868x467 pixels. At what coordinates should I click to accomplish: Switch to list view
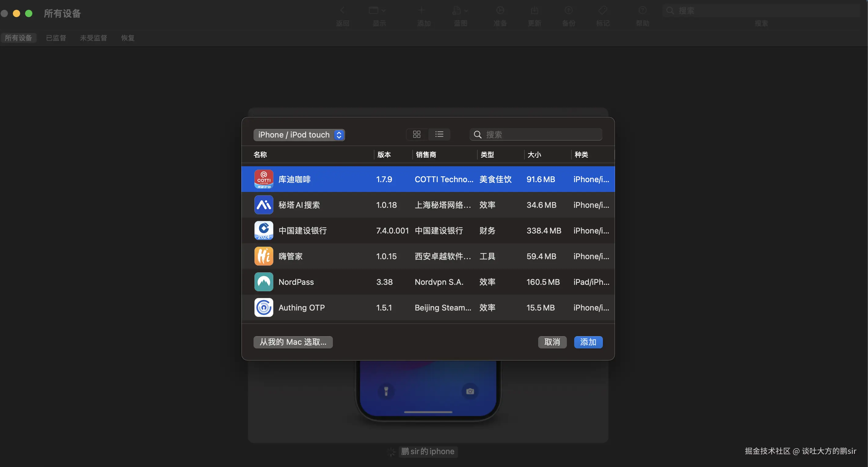[x=439, y=134]
